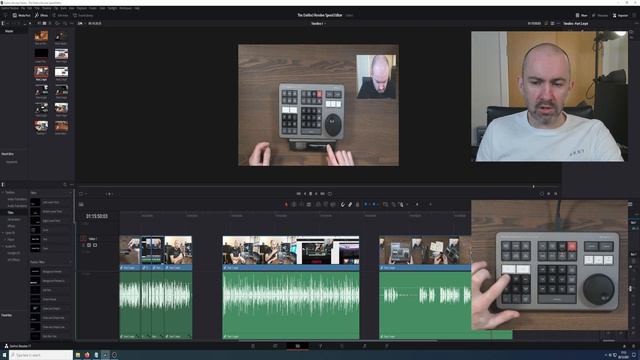The width and height of the screenshot is (640, 360).
Task: Click the Windows Start button
Action: tap(4, 355)
